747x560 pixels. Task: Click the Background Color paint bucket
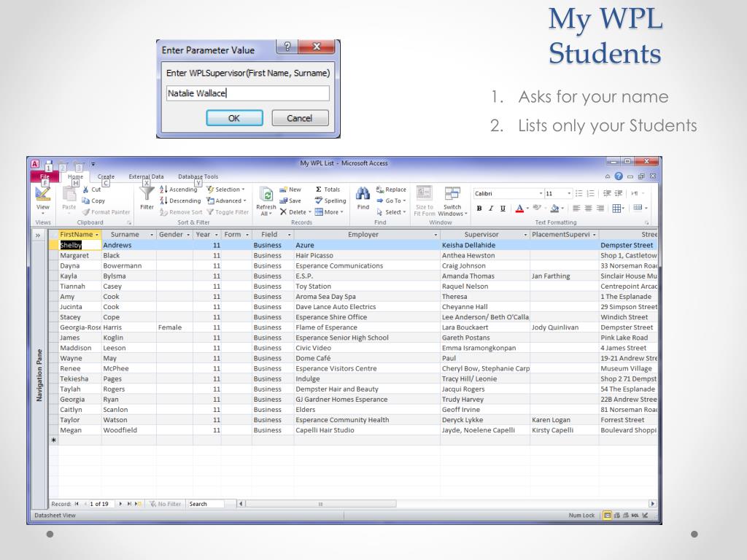coord(554,209)
